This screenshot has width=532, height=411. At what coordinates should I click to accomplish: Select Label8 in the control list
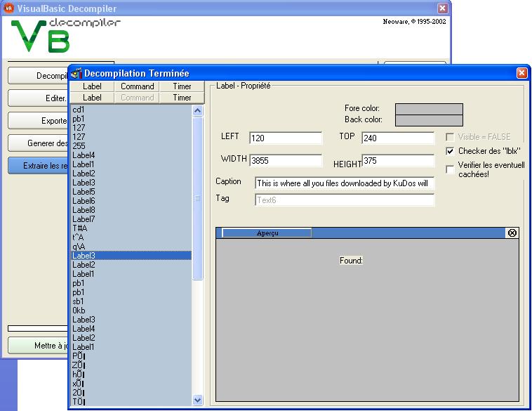point(84,210)
